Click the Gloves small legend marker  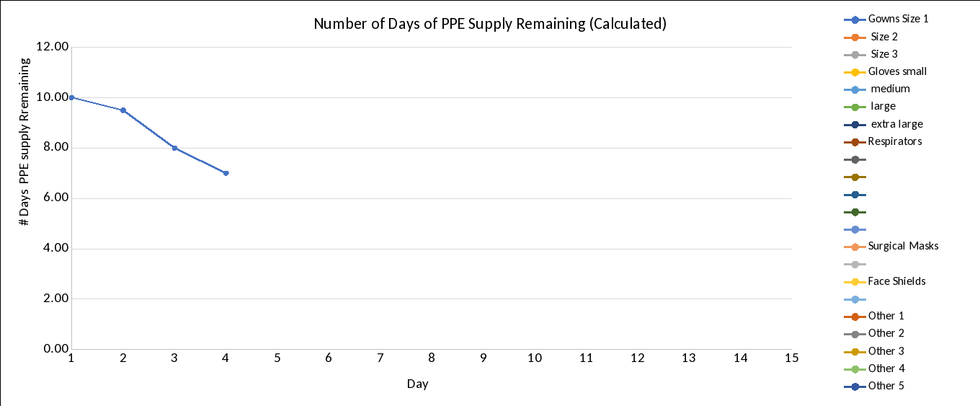(x=855, y=72)
